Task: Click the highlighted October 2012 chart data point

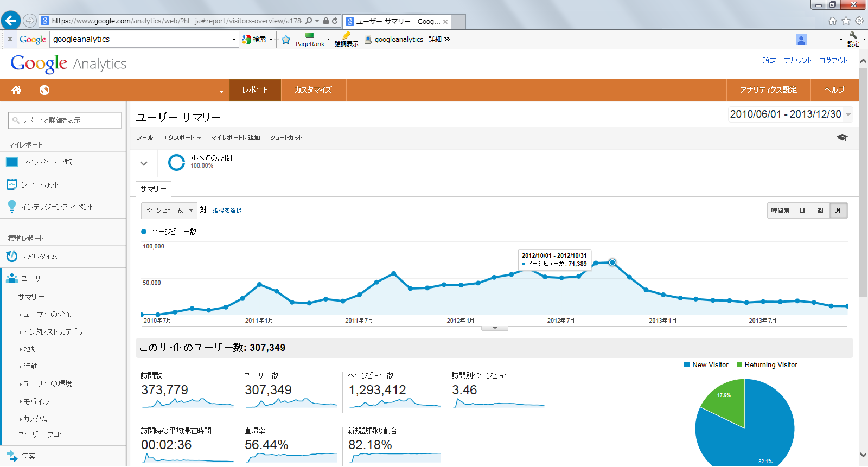Action: pyautogui.click(x=612, y=263)
